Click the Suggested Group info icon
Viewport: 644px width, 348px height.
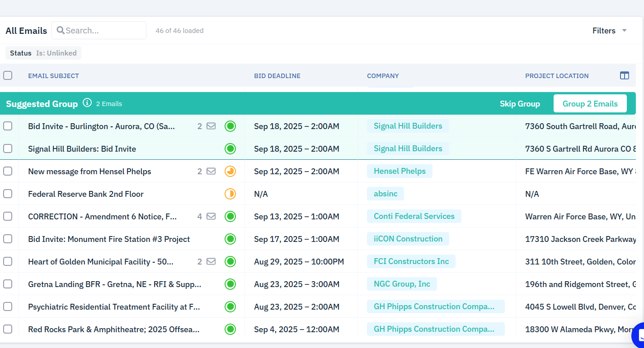pos(87,103)
